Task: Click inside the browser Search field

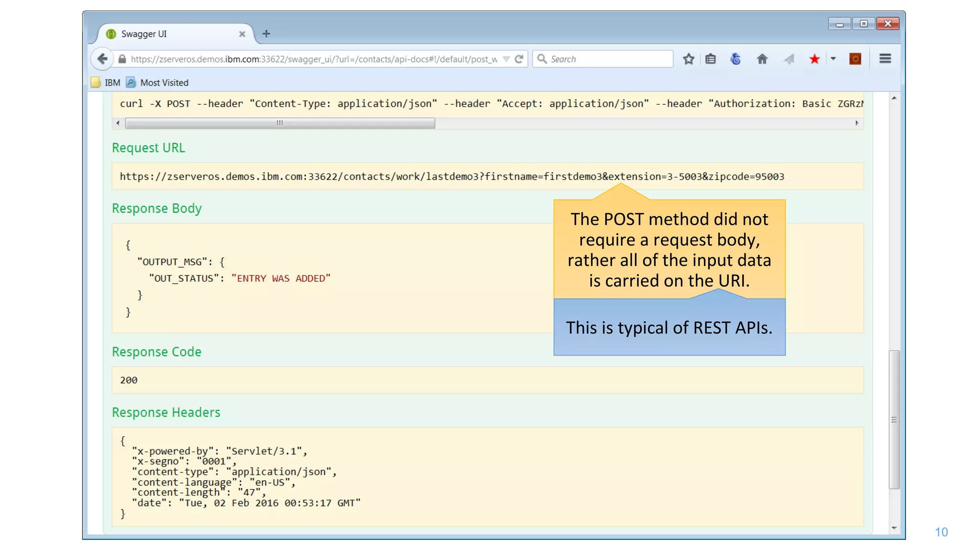Action: pyautogui.click(x=603, y=59)
